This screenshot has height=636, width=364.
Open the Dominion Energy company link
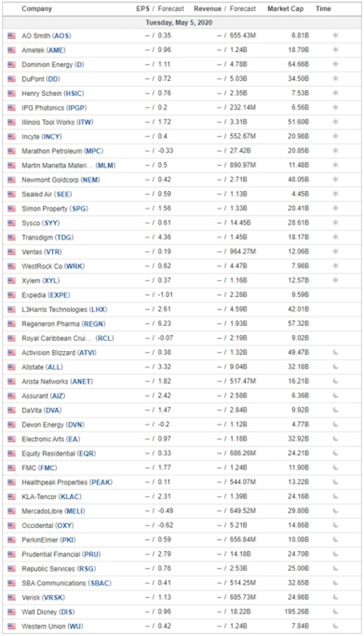(48, 65)
